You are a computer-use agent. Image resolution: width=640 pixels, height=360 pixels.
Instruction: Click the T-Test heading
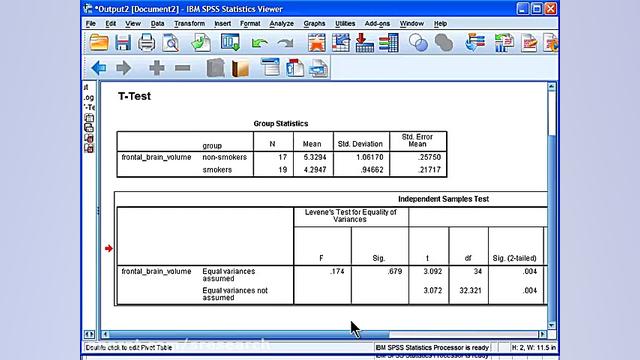pyautogui.click(x=134, y=96)
